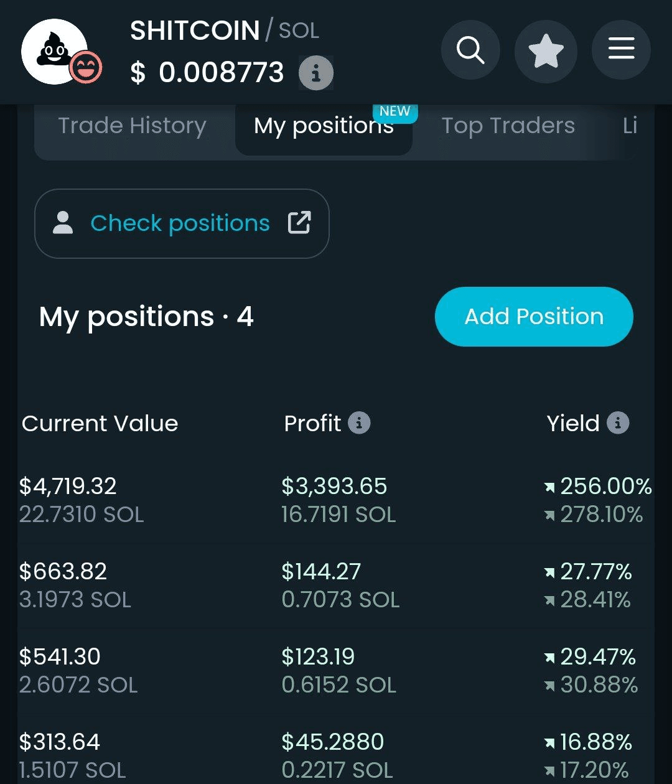Open the search magnifier icon
Screen dimensions: 672x784
470,50
